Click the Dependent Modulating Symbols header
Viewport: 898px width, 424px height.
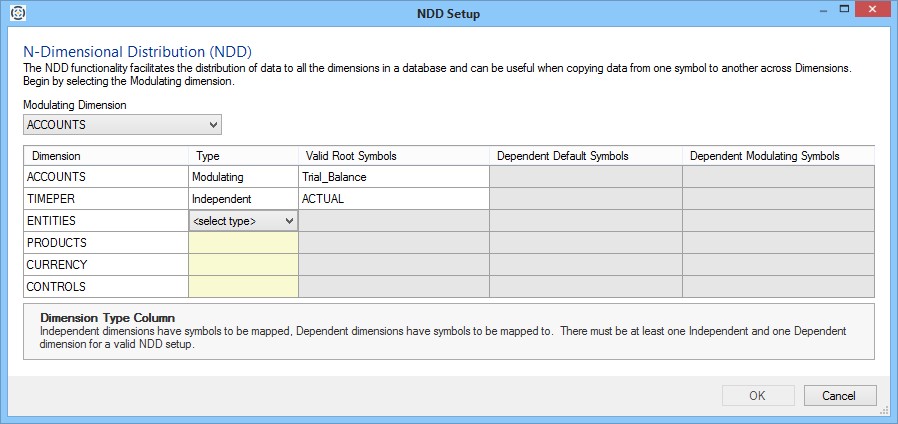777,156
